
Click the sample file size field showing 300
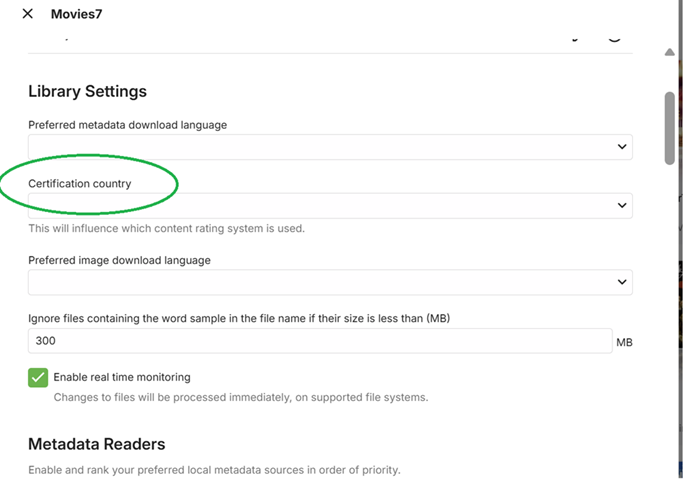click(x=320, y=341)
